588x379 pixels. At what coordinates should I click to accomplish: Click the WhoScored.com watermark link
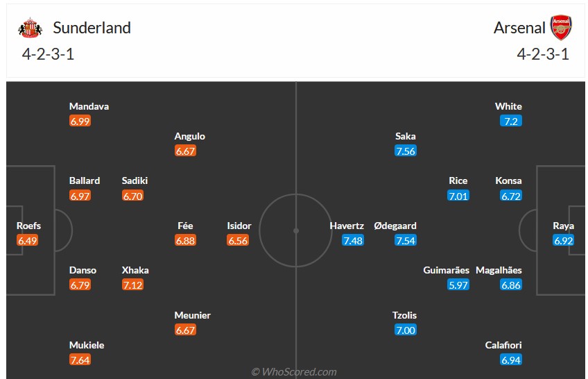[x=293, y=372]
